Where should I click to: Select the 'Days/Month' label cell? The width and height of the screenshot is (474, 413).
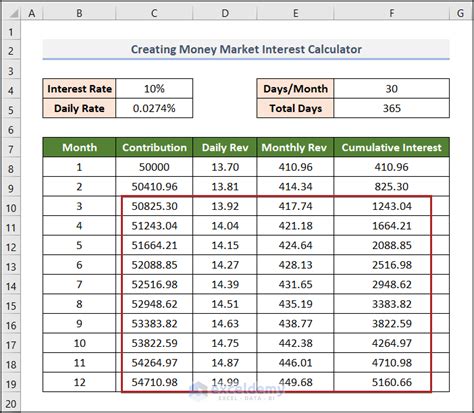click(x=295, y=89)
